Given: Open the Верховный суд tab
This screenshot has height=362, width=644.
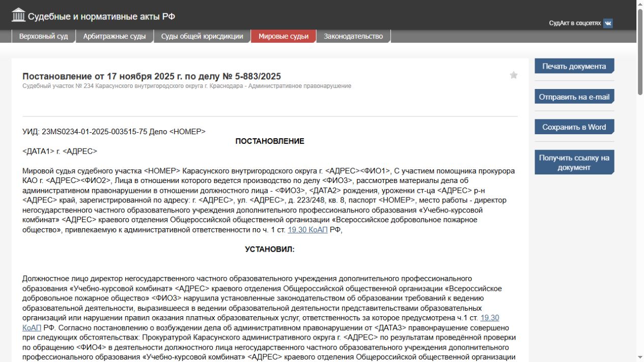Looking at the screenshot, I should click(x=43, y=36).
